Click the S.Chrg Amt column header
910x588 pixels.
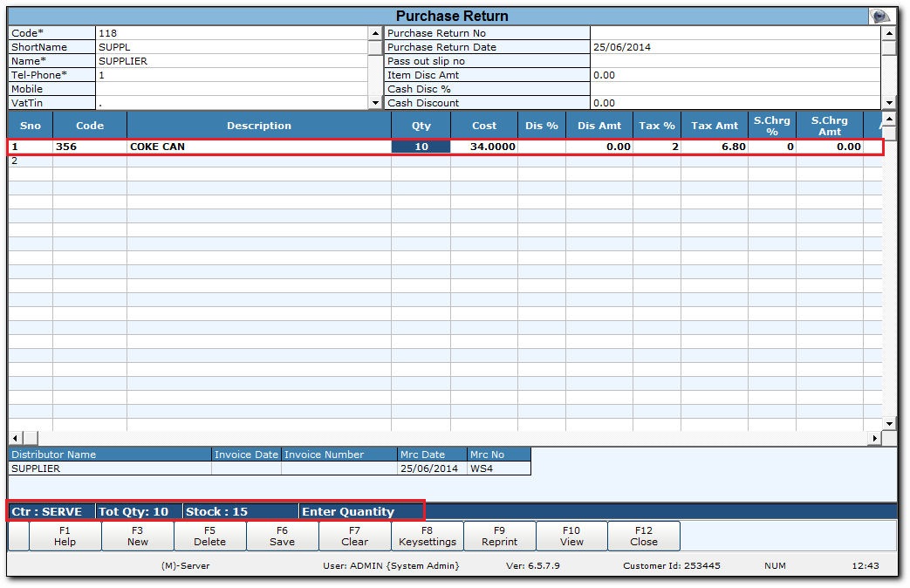[830, 126]
